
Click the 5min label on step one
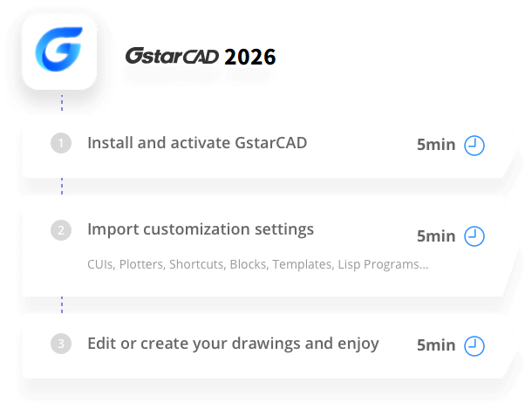(436, 145)
